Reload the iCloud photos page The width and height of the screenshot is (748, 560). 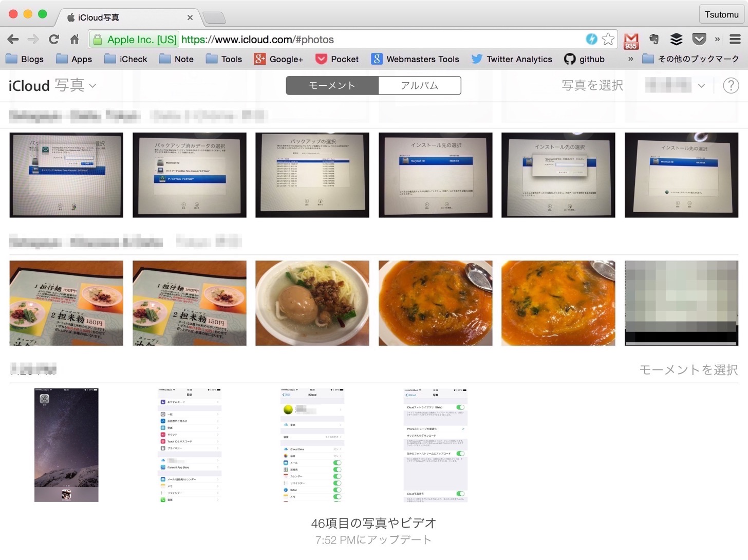click(x=54, y=39)
